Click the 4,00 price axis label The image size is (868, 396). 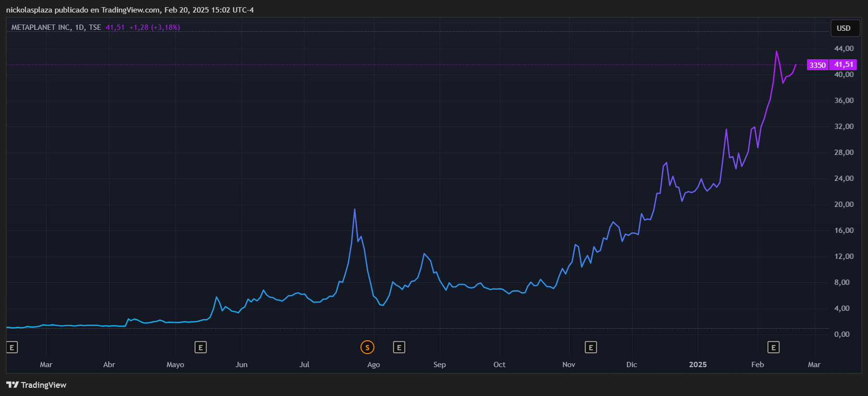842,308
